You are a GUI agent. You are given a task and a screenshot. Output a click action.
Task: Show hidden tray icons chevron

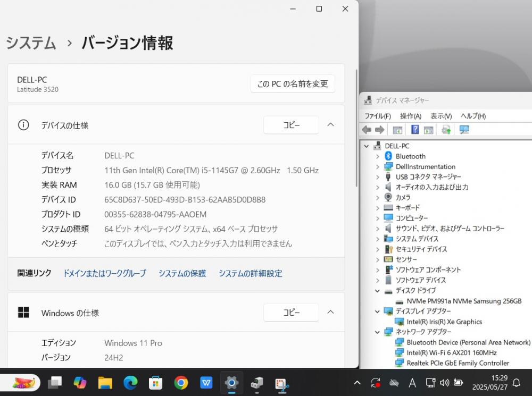(x=357, y=383)
